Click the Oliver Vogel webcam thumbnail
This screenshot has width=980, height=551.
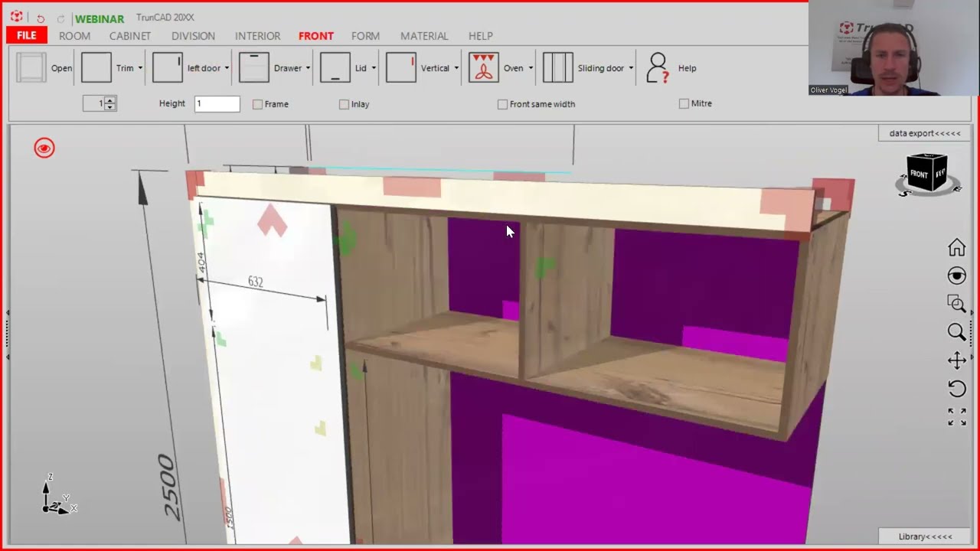pos(893,48)
